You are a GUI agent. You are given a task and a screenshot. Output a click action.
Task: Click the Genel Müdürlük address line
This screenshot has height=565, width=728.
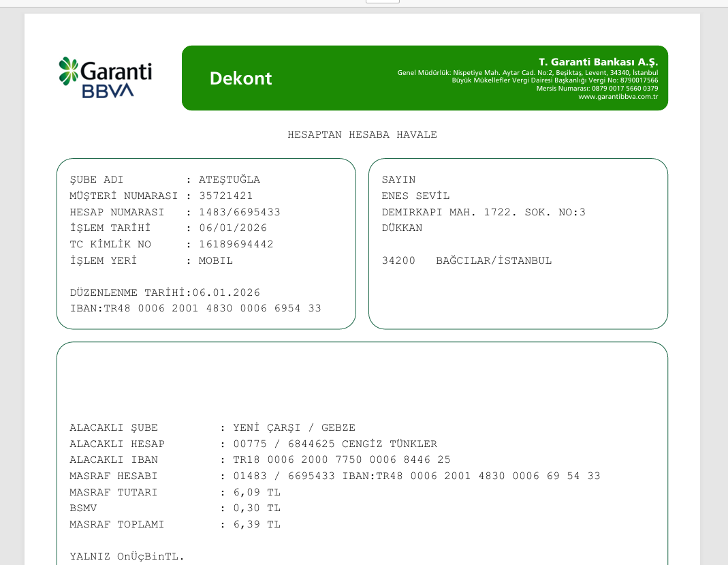(527, 72)
